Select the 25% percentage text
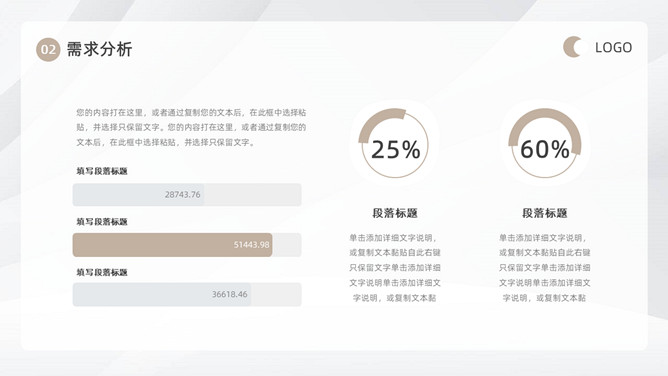668x376 pixels. pos(396,149)
